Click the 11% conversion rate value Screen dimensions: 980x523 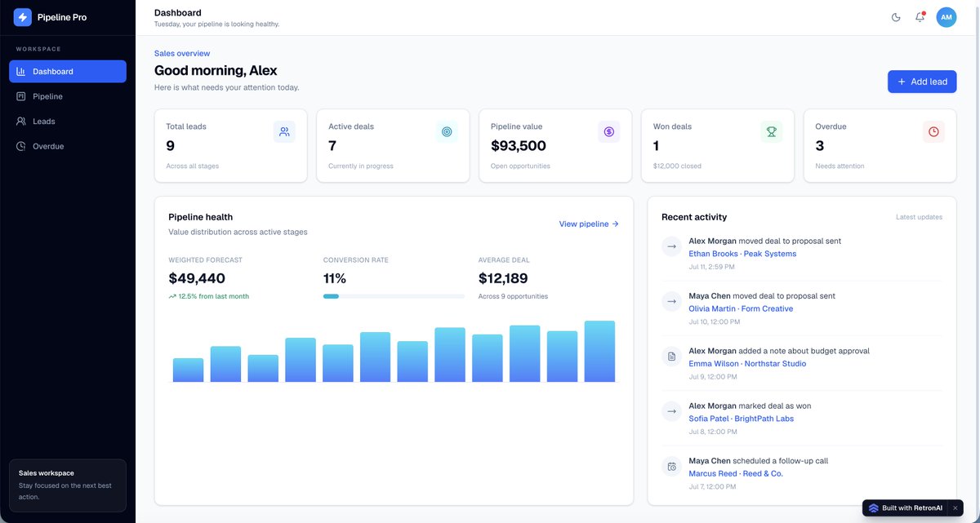pyautogui.click(x=335, y=278)
